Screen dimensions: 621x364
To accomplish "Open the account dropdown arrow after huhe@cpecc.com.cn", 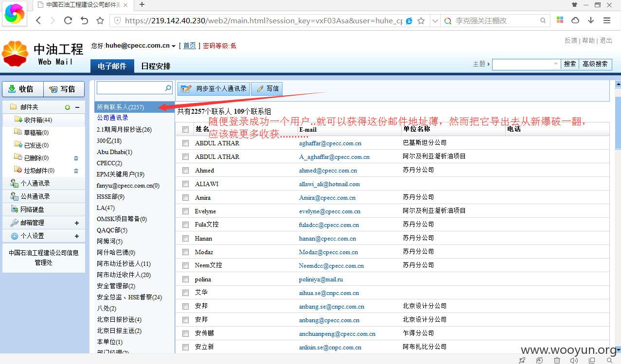I will coord(174,46).
